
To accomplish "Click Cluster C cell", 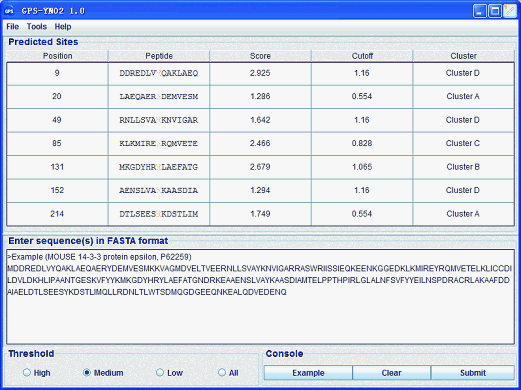I will tap(463, 143).
